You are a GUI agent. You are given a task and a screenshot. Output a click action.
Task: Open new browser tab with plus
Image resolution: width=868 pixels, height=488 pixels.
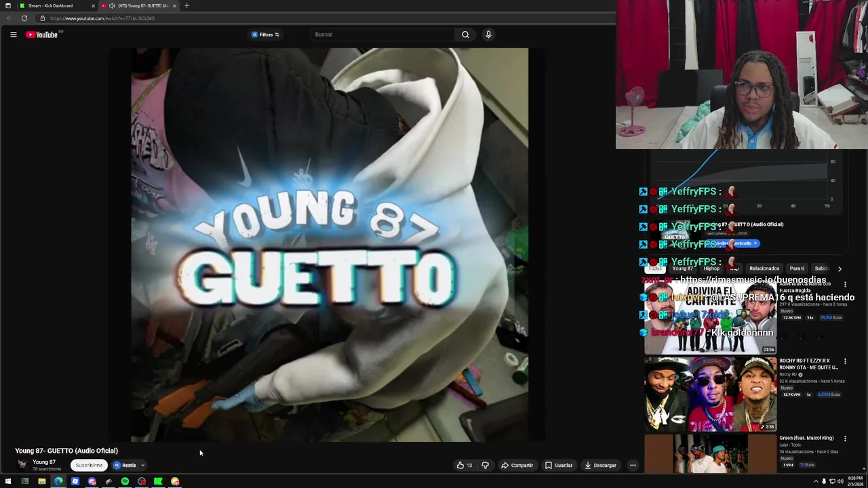[186, 5]
